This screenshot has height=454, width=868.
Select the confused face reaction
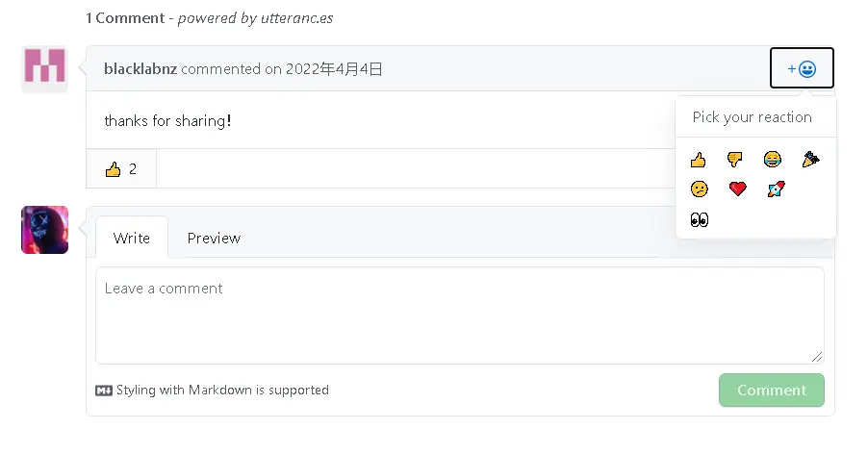pyautogui.click(x=699, y=189)
